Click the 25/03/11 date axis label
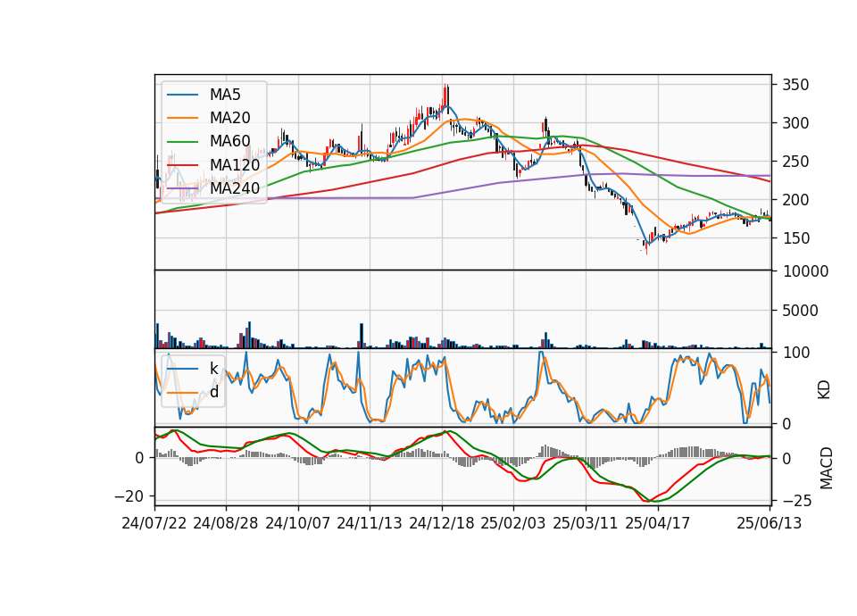857x616 pixels. point(586,523)
